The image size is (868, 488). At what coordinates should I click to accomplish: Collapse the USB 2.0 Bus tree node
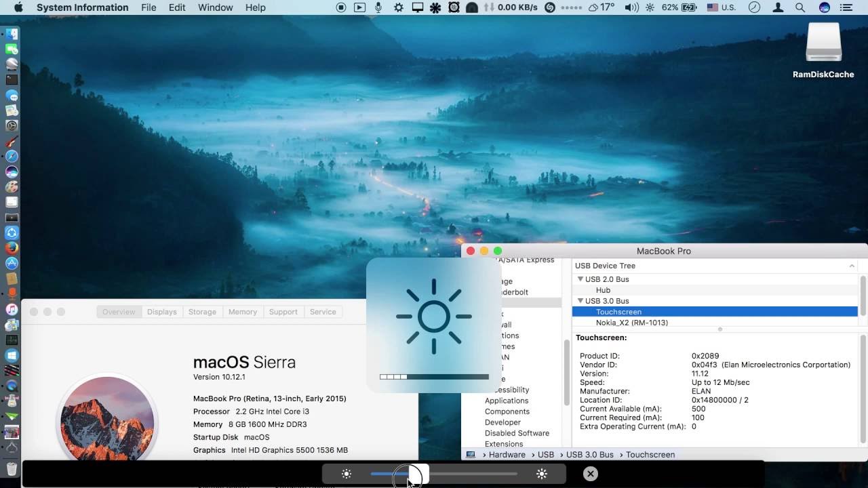pos(580,279)
